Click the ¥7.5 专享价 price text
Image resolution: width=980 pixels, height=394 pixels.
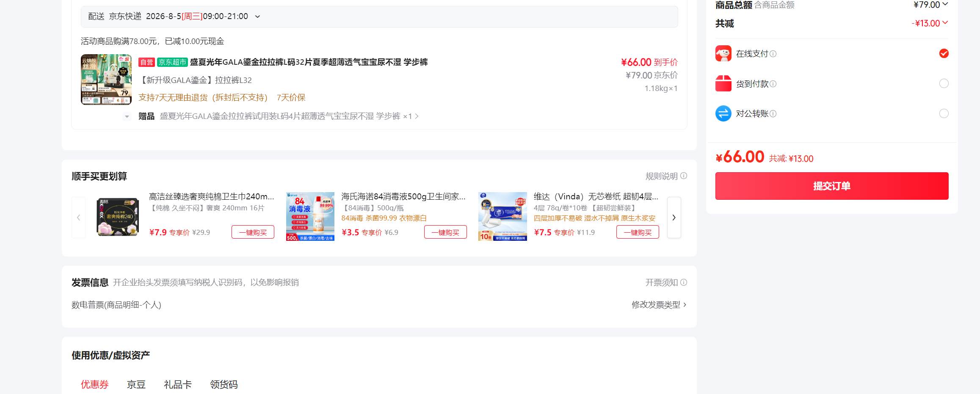[x=554, y=232]
